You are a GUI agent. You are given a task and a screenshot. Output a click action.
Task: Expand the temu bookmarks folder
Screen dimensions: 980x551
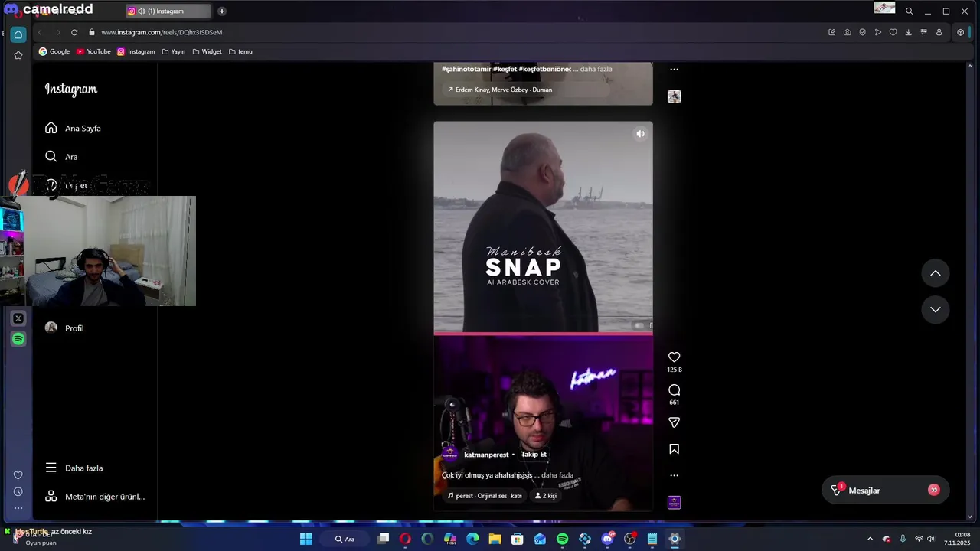tap(240, 51)
